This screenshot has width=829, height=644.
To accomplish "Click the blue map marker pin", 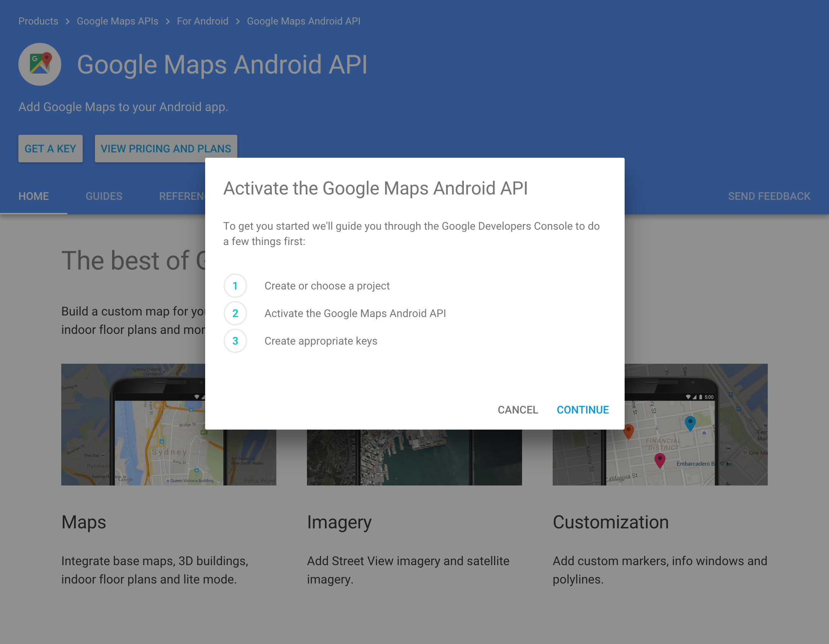I will click(690, 423).
